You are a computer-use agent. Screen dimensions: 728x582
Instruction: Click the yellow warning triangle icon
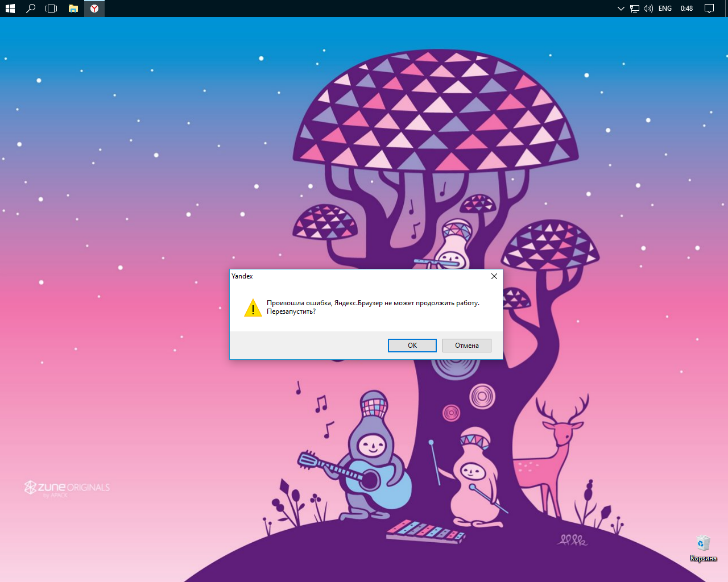(253, 308)
